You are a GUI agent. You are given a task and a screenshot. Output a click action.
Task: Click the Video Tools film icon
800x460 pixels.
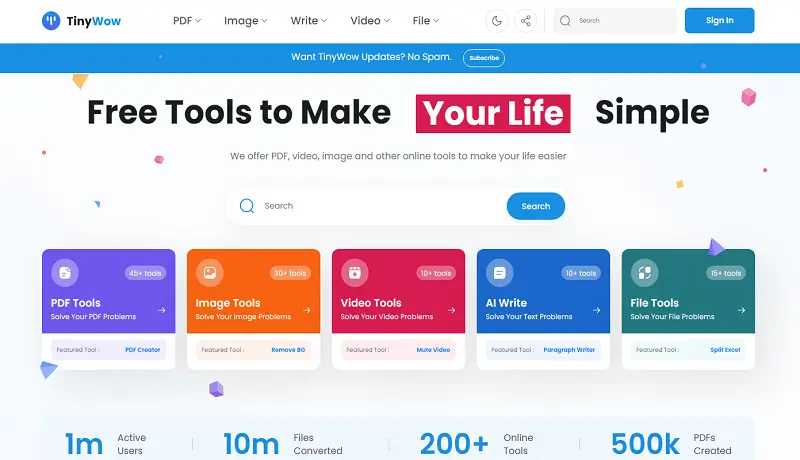coord(355,272)
